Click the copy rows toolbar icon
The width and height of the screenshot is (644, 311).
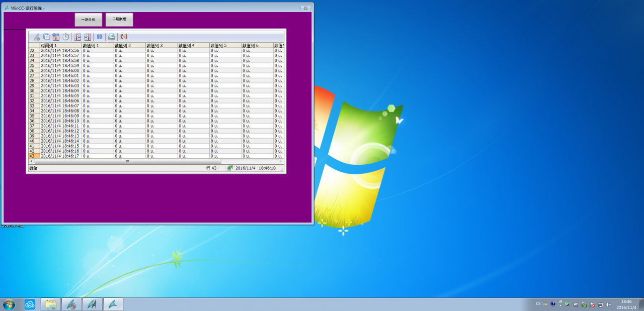(46, 37)
